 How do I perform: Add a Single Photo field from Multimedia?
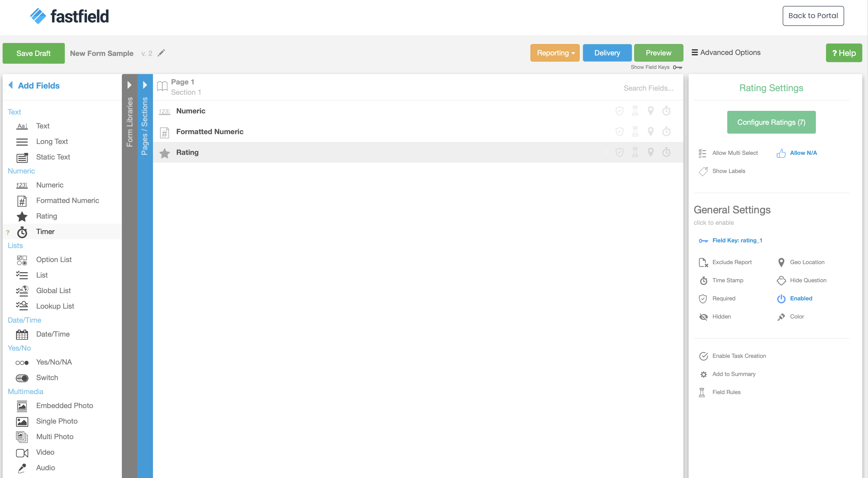pos(57,421)
